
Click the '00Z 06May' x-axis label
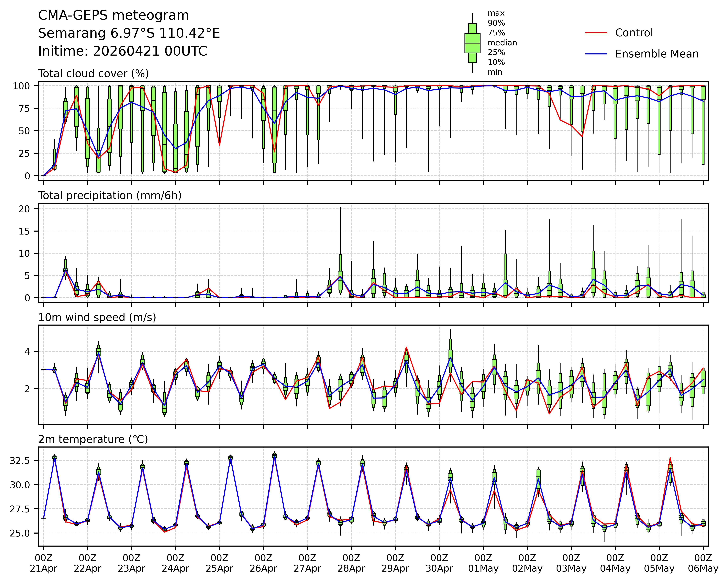703,564
